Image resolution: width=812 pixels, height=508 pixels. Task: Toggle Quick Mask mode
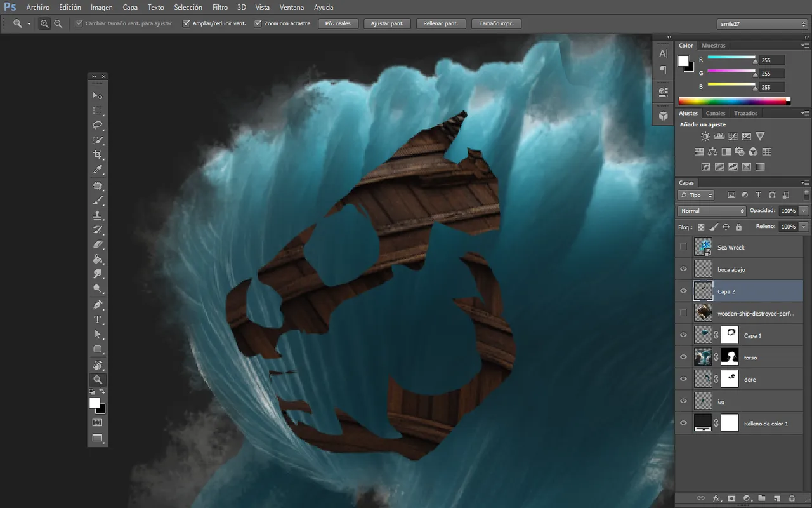click(x=98, y=422)
